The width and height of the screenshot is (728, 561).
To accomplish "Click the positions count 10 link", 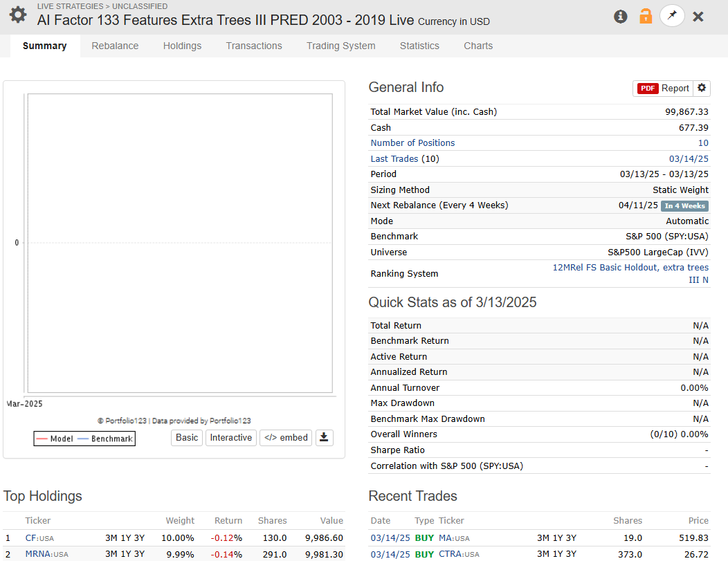I will (703, 143).
